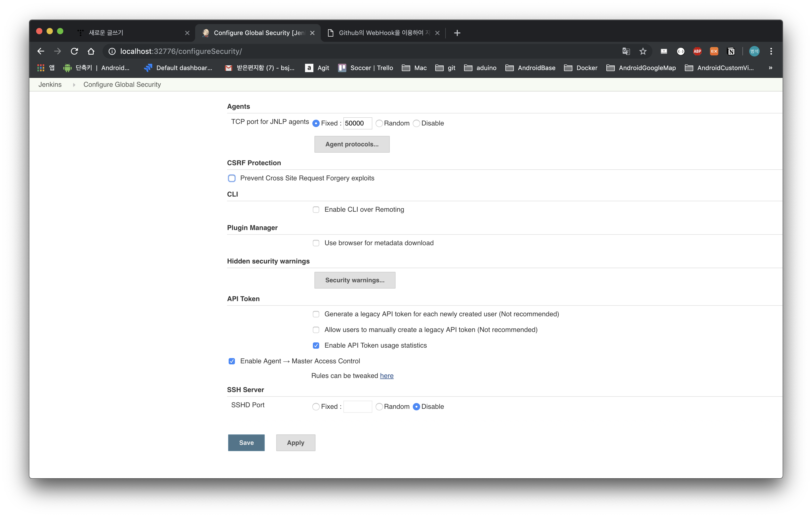
Task: Show more bookmarks with the overflow chevron
Action: 770,68
